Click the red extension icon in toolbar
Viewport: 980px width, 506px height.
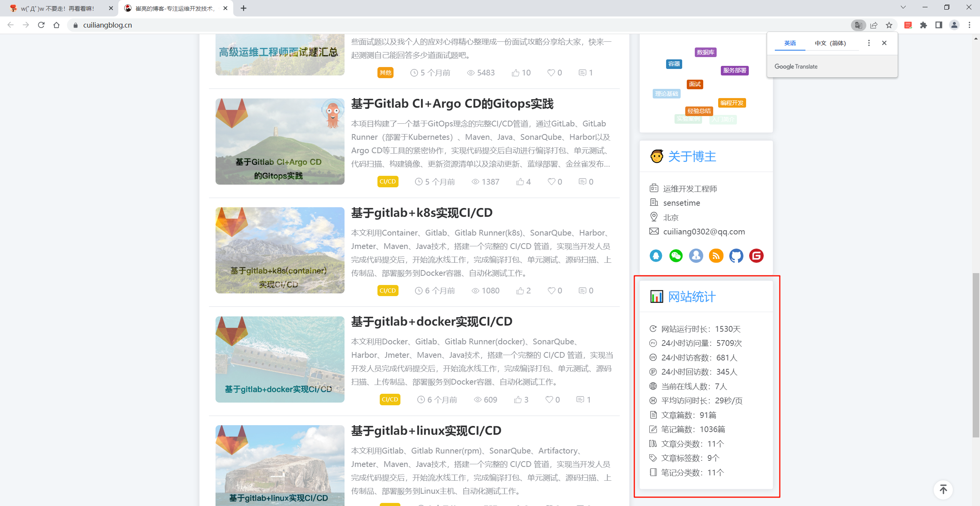pyautogui.click(x=908, y=25)
